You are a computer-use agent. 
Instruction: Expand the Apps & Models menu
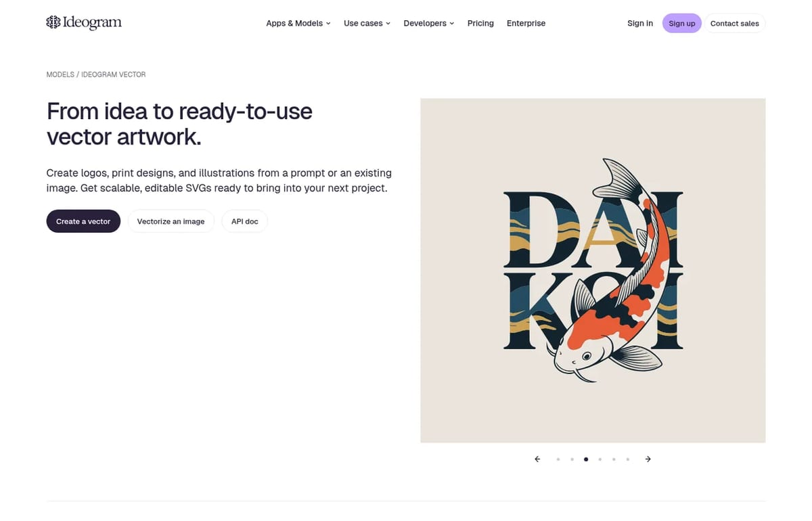298,23
